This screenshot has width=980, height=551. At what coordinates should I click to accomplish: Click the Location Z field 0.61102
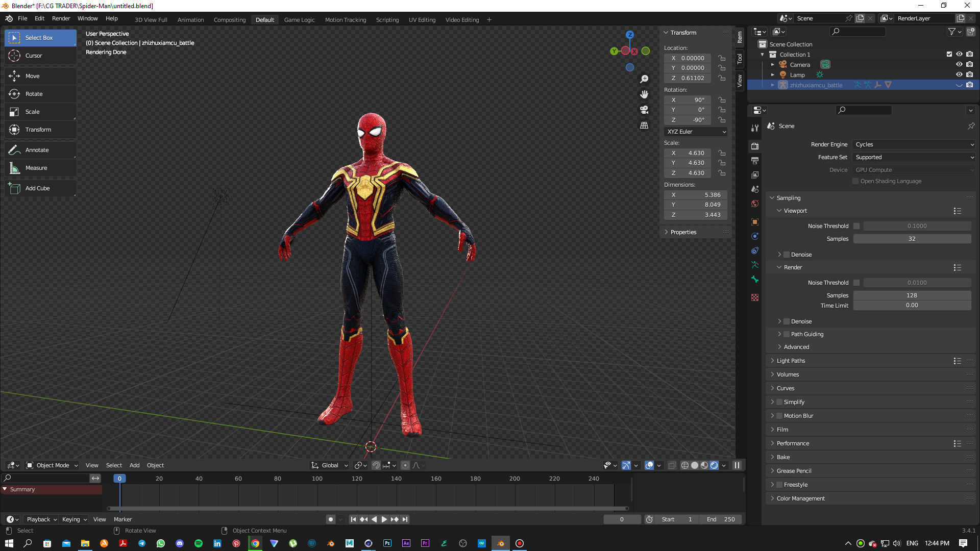click(688, 78)
